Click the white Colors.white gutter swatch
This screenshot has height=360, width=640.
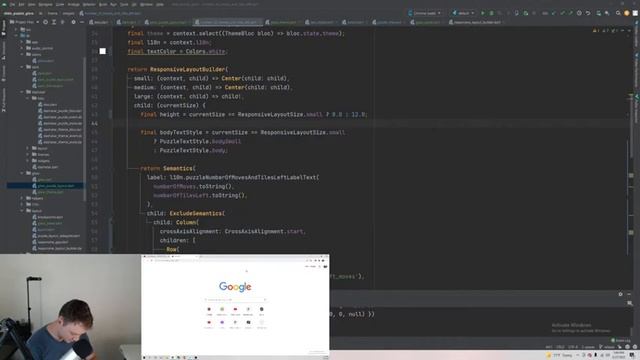coord(102,51)
